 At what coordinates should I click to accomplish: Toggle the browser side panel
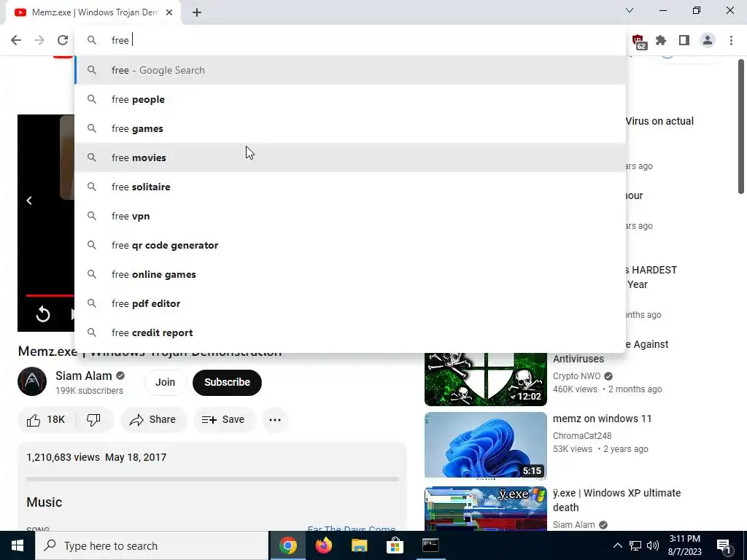point(684,41)
